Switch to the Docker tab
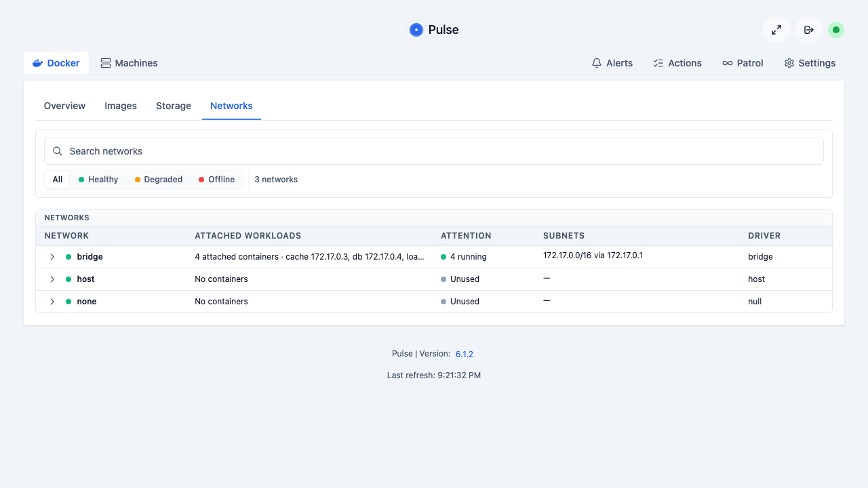The image size is (868, 488). click(56, 63)
